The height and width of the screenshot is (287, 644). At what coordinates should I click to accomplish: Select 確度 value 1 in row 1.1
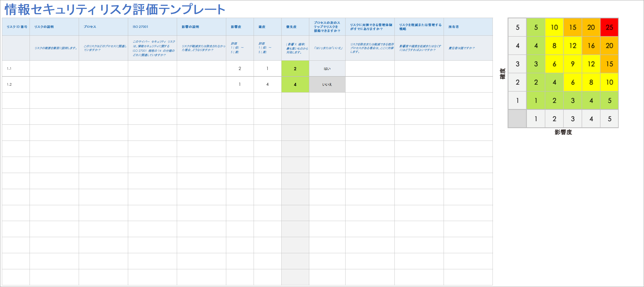click(268, 68)
